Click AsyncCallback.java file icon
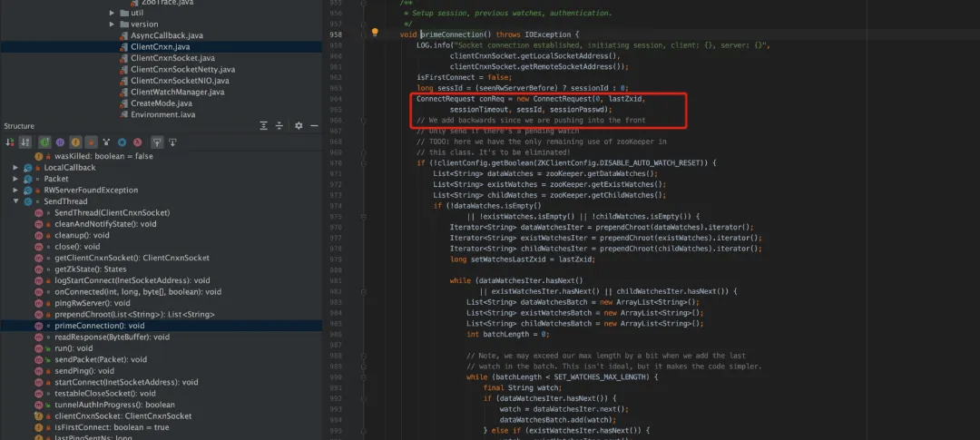The image size is (980, 440). click(x=123, y=35)
